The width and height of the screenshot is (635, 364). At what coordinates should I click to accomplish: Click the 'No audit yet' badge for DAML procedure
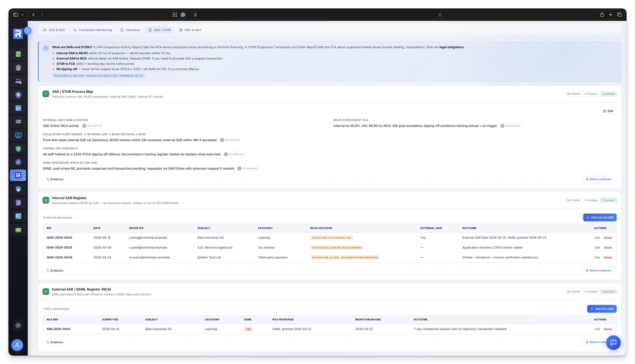pos(248,168)
